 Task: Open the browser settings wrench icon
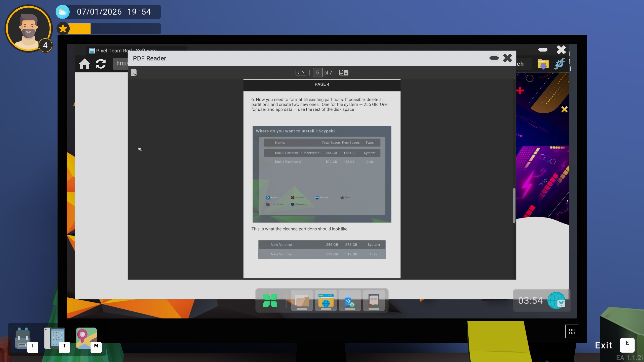click(x=559, y=64)
